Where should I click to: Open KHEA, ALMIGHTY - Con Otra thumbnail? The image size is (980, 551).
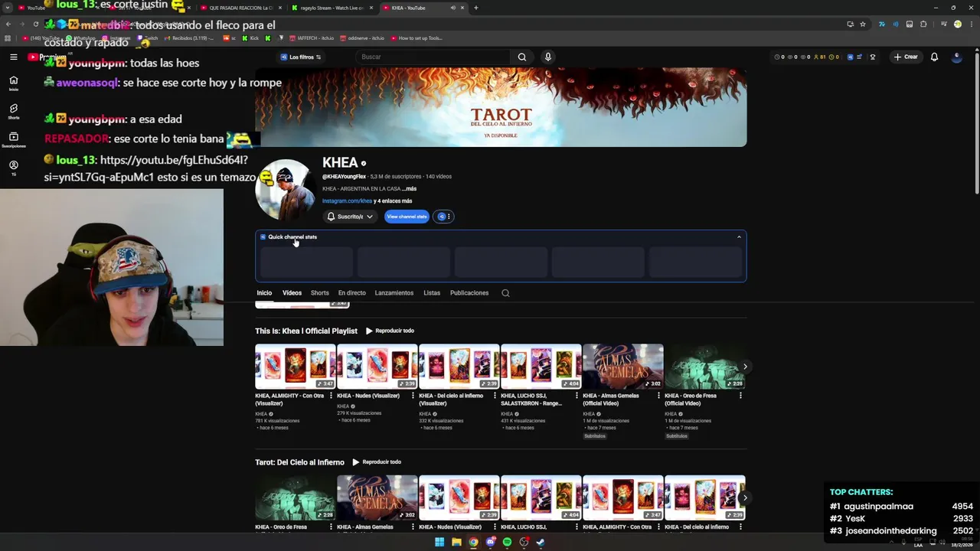click(x=296, y=367)
